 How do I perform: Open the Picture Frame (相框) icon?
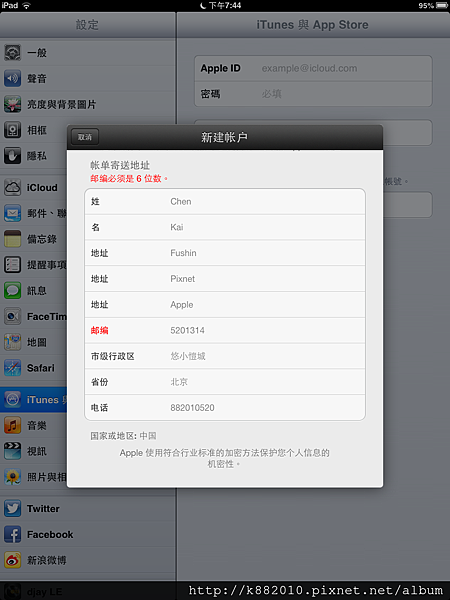point(12,130)
